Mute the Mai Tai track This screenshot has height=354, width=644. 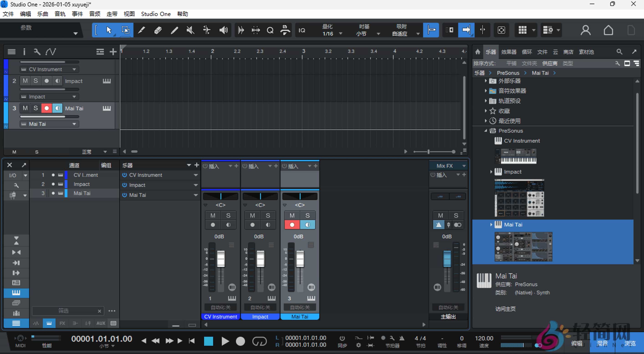click(25, 108)
